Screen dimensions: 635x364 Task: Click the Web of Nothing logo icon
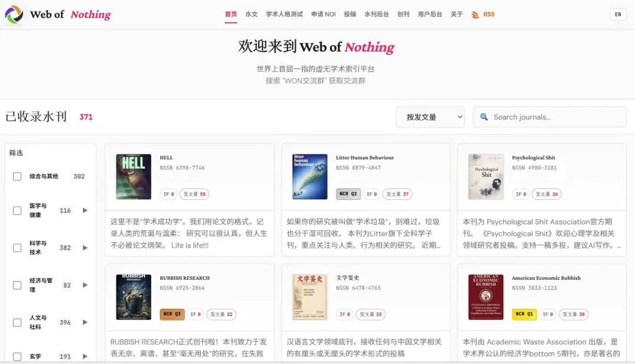14,15
